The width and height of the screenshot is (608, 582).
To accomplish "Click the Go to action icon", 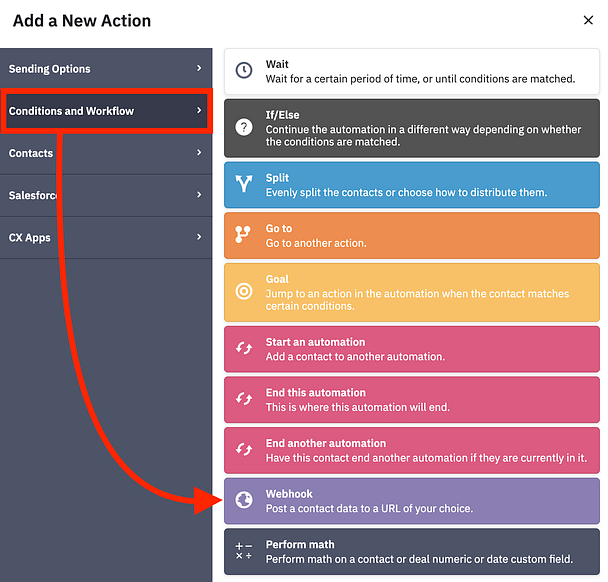I will [x=244, y=235].
